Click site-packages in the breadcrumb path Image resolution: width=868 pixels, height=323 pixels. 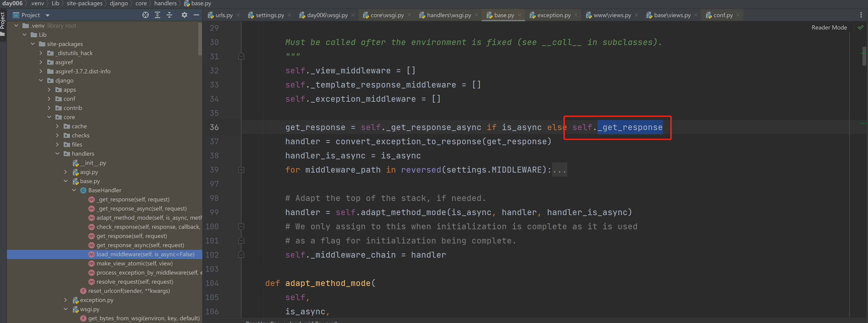click(84, 3)
